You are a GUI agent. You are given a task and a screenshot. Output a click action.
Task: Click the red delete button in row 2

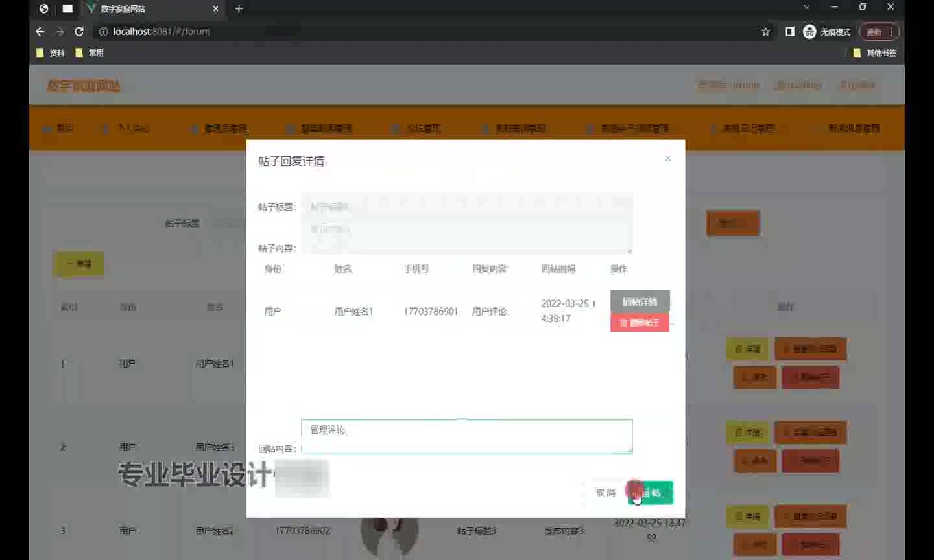coord(811,460)
